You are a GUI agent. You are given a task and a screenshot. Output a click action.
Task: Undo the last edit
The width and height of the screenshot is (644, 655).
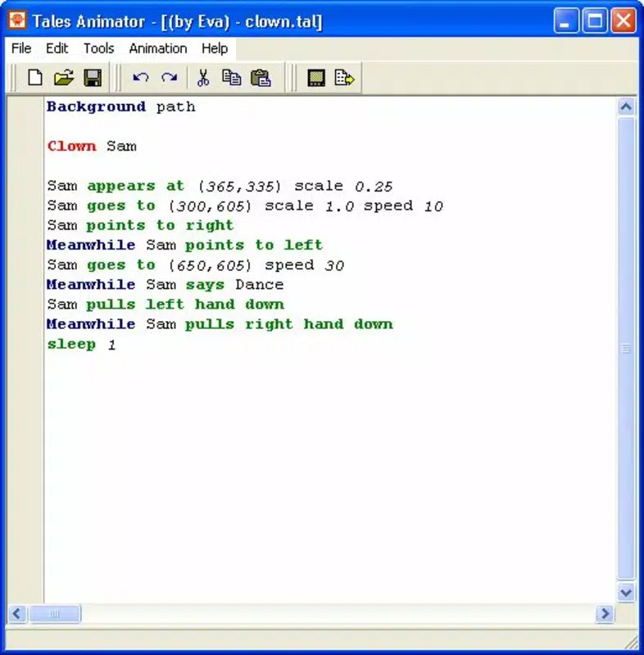tap(140, 78)
